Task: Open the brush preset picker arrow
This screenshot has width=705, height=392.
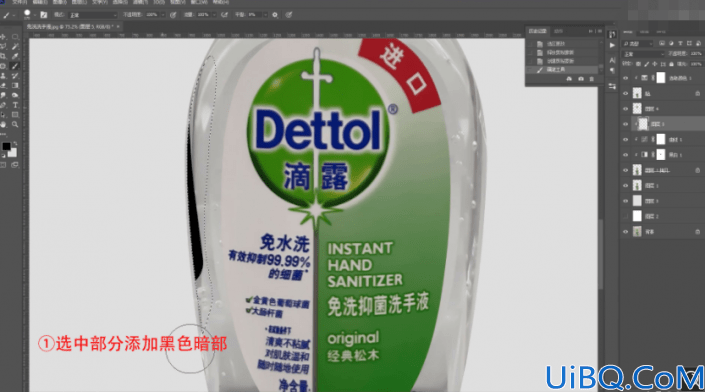Action: pyautogui.click(x=34, y=15)
